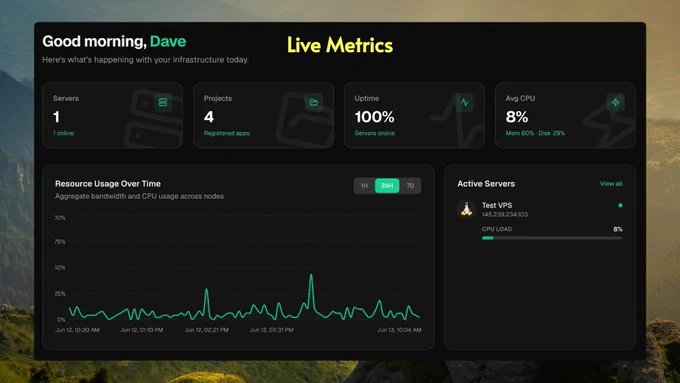Screen dimensions: 680x383
Task: Click the 25% y-axis label
Action: [x=60, y=294]
